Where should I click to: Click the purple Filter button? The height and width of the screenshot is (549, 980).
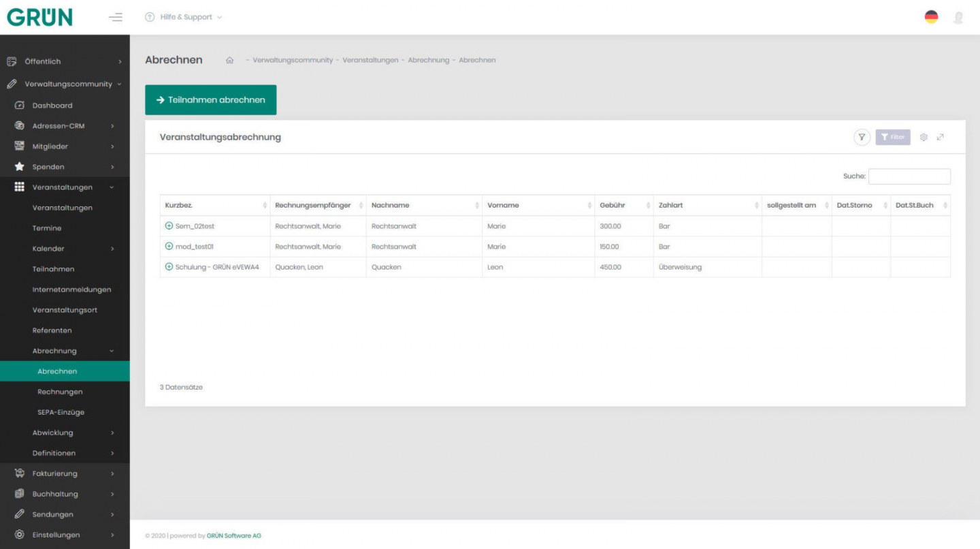point(893,137)
